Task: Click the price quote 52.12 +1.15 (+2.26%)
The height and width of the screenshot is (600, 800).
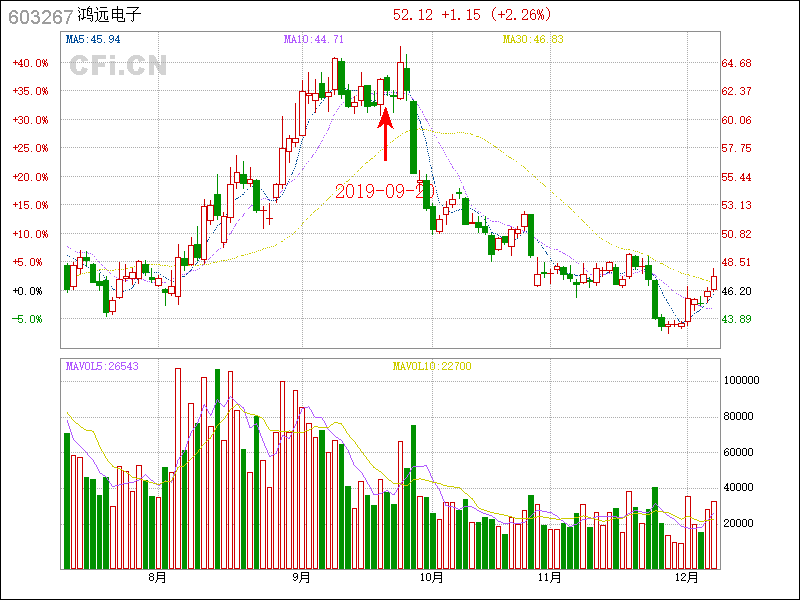Action: pyautogui.click(x=472, y=15)
